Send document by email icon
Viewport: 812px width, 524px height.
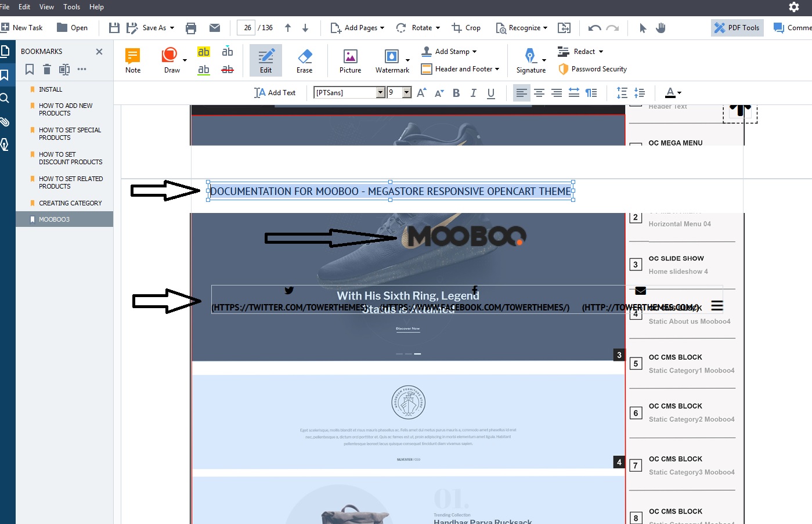(215, 28)
